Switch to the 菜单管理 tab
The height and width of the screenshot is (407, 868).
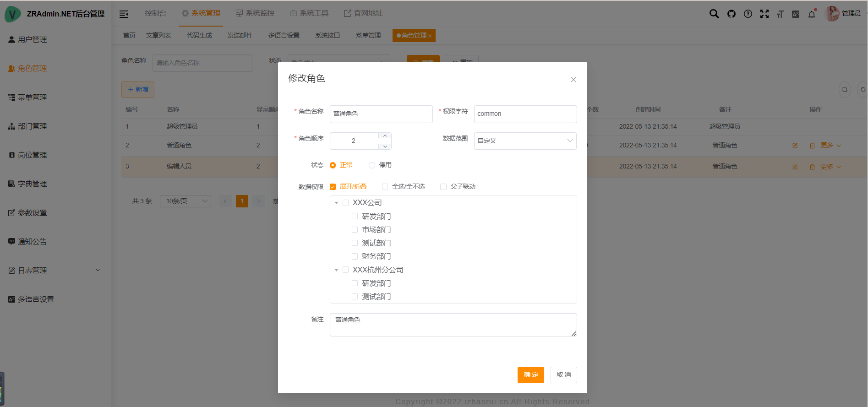[368, 35]
